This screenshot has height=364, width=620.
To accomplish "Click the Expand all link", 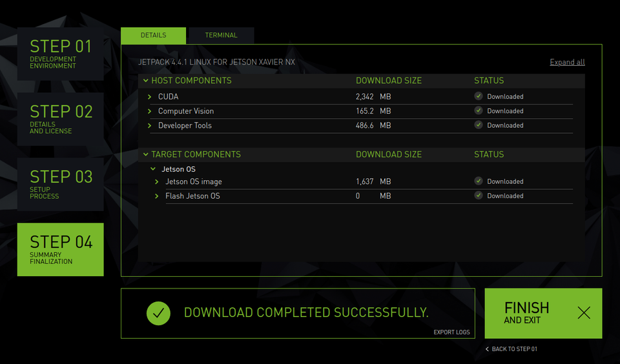I will (567, 62).
